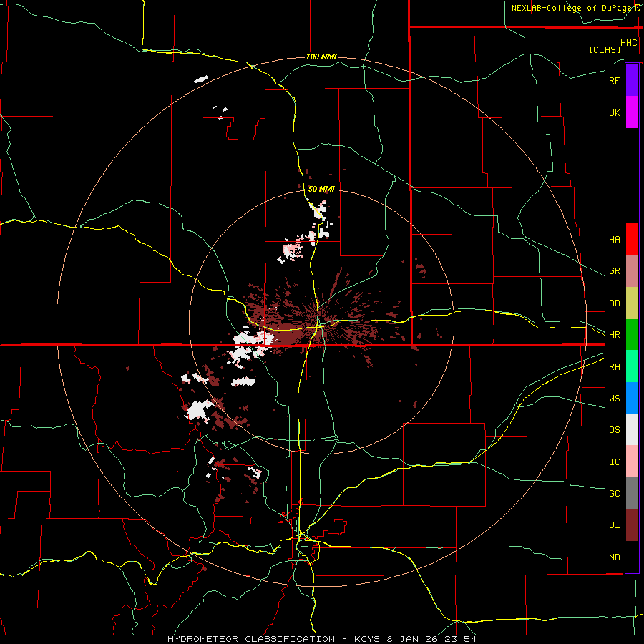Click the ND legend label
The width and height of the screenshot is (644, 644).
click(x=614, y=557)
